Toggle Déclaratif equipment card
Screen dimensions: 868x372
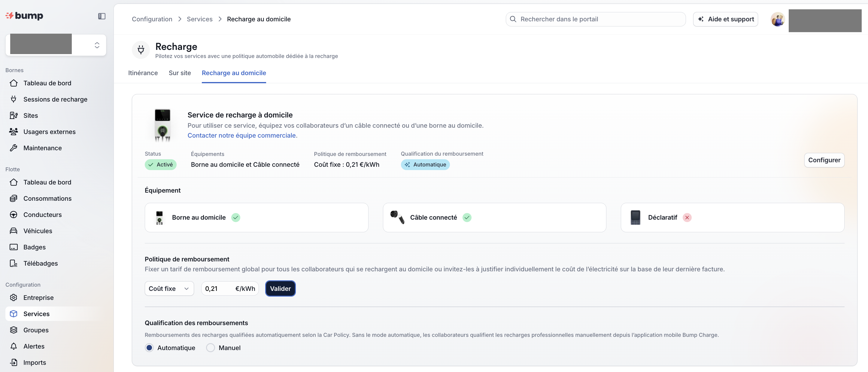[732, 218]
